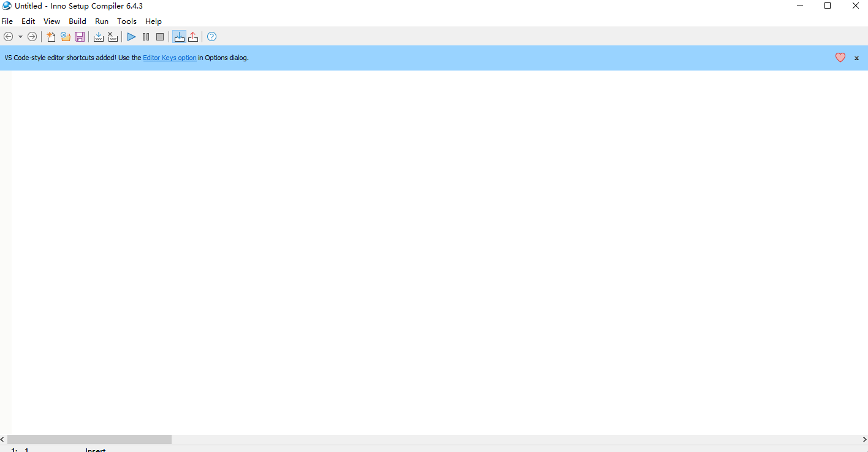Create a new script file
The width and height of the screenshot is (868, 452).
[x=51, y=37]
